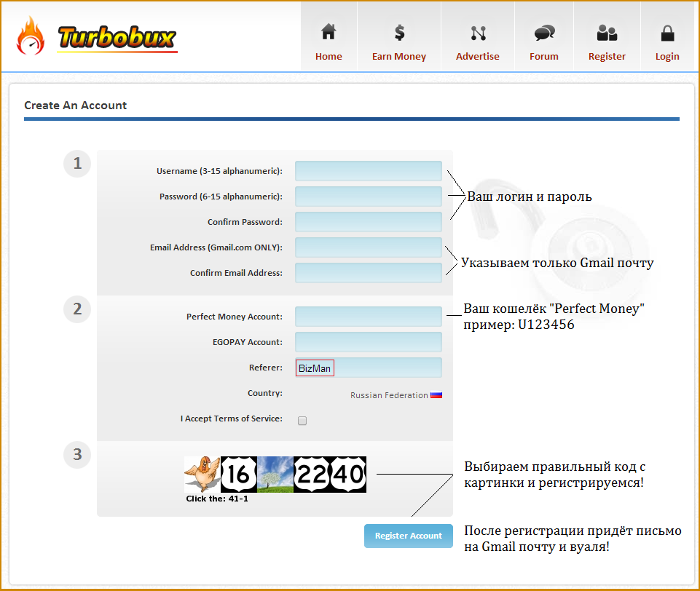Click the Russian Federation flag icon
The width and height of the screenshot is (700, 591).
click(436, 394)
